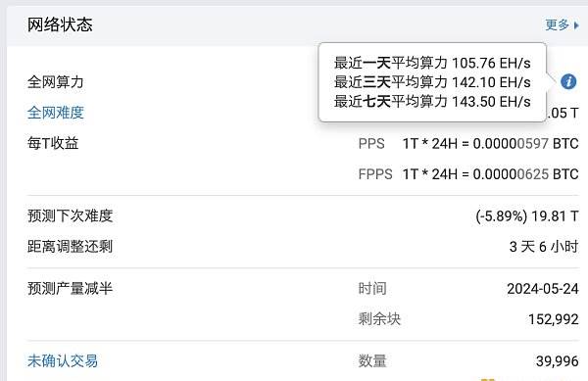588x381 pixels.
Task: Click the 每T收益 label
Action: [x=53, y=143]
